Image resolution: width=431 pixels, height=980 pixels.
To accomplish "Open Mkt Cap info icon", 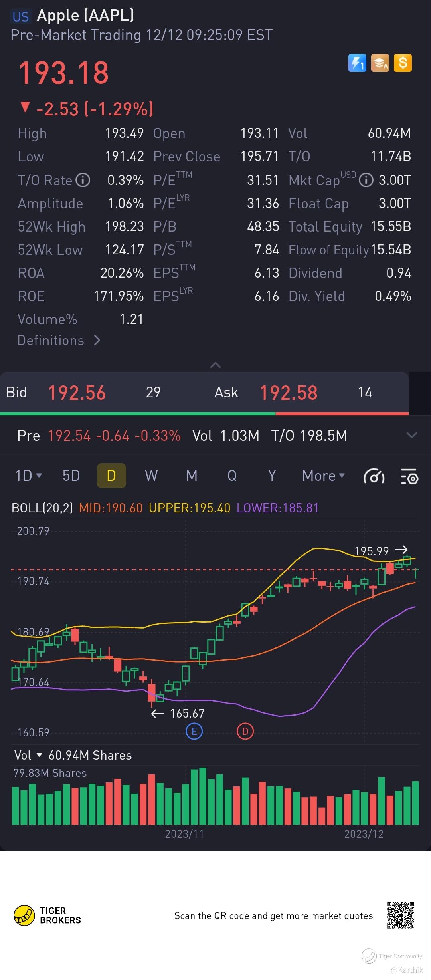I will 366,180.
